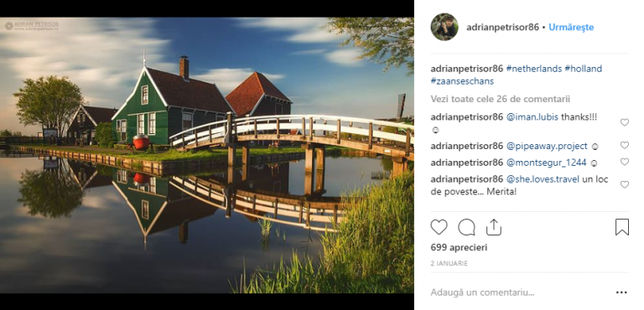Like the @montsegur_1244 comment
Viewport: 644px width, 310px height.
point(624,162)
